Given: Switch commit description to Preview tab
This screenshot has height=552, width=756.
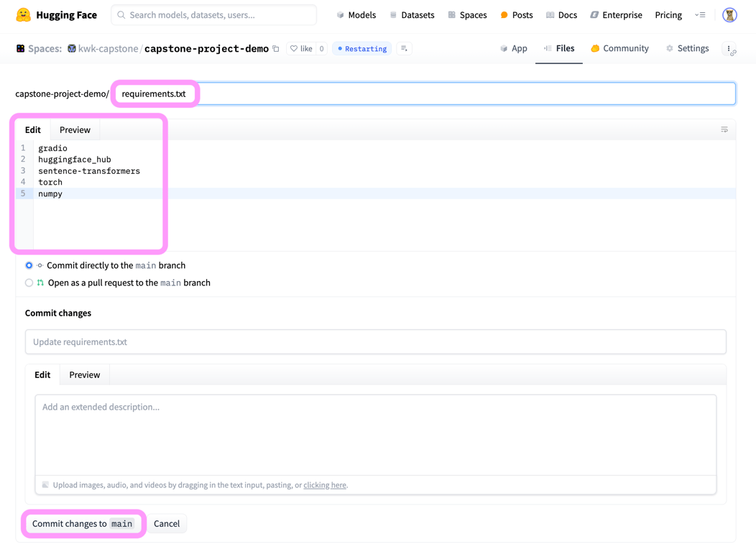Looking at the screenshot, I should [84, 374].
